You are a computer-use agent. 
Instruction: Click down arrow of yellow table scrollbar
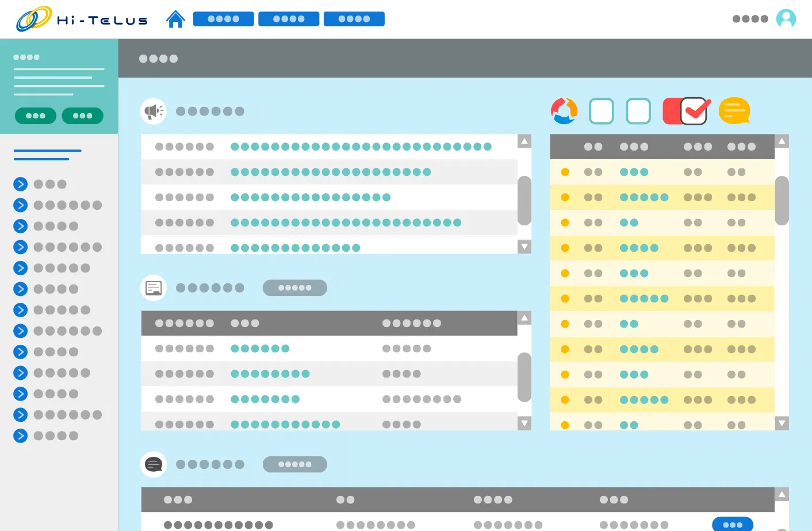click(x=782, y=424)
